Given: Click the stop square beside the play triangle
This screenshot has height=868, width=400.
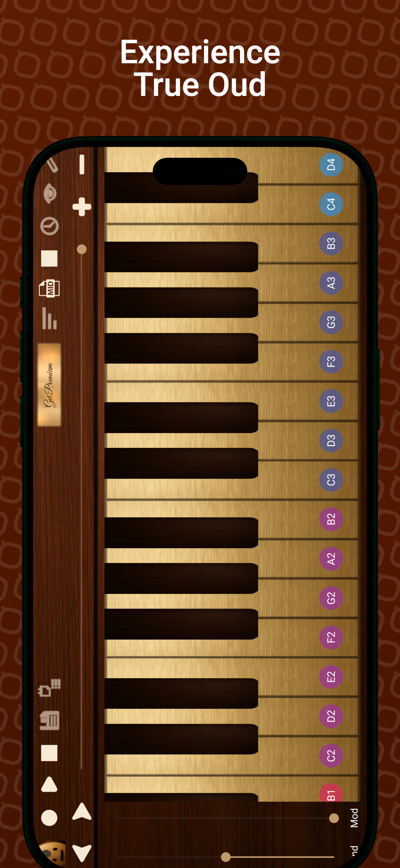Looking at the screenshot, I should (x=49, y=753).
